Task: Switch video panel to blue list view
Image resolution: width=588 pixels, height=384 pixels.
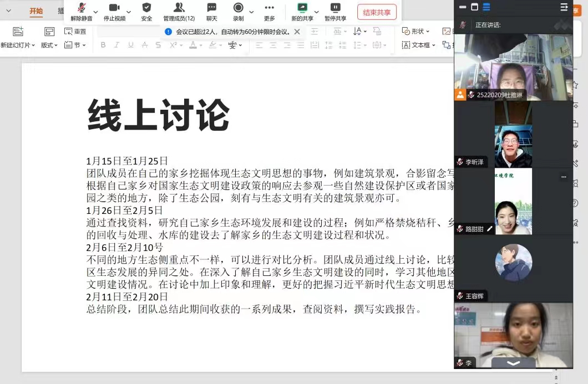Action: pyautogui.click(x=486, y=7)
